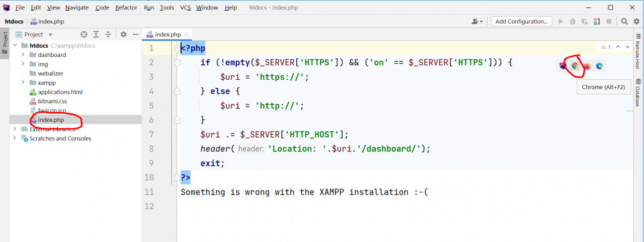Click fold marker at line 4
644x242 pixels.
coord(177,92)
